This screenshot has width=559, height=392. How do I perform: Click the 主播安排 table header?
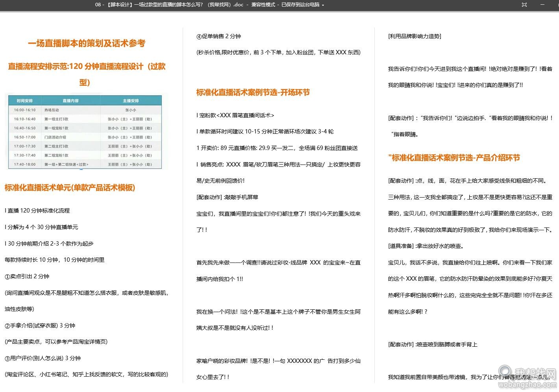131,101
